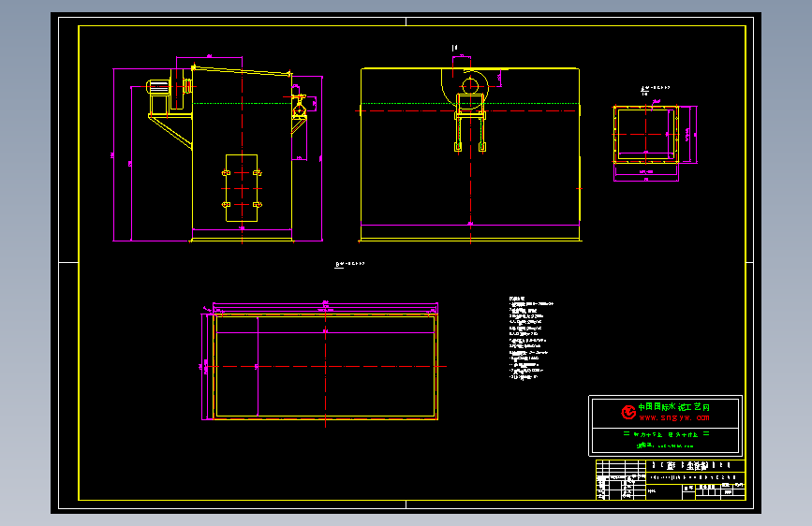
Task: Click the www.sngyw.com red website text
Action: click(674, 417)
